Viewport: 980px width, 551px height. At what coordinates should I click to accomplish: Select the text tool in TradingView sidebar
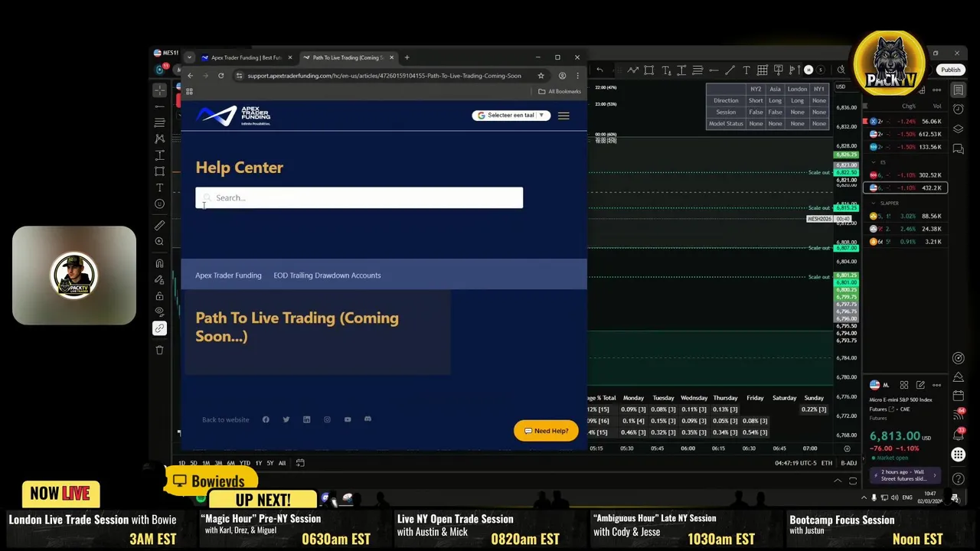coord(159,187)
